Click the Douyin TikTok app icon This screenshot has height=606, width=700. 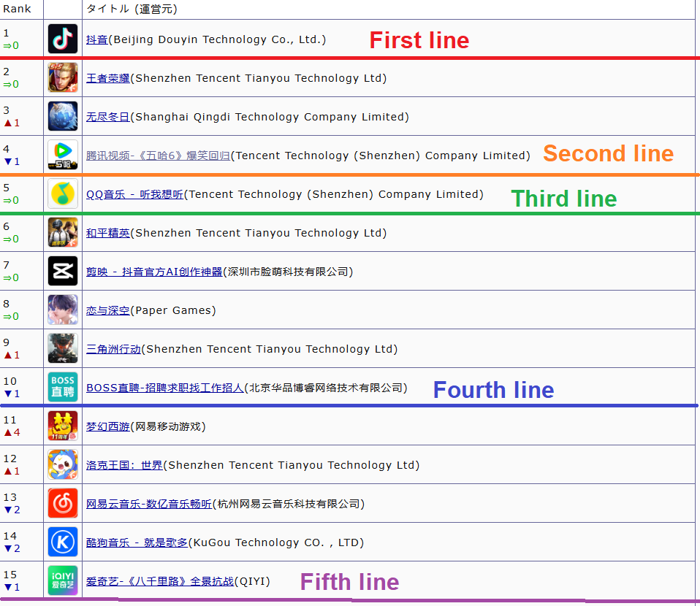tap(63, 39)
